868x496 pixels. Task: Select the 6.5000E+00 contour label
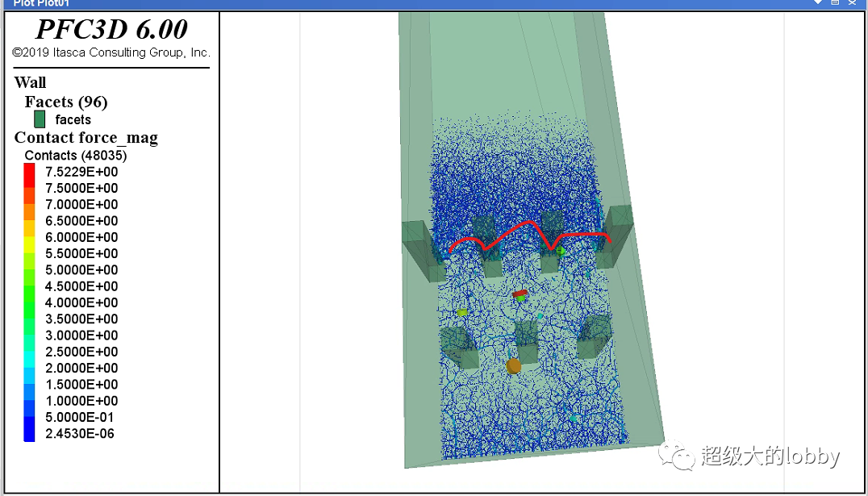pyautogui.click(x=81, y=221)
